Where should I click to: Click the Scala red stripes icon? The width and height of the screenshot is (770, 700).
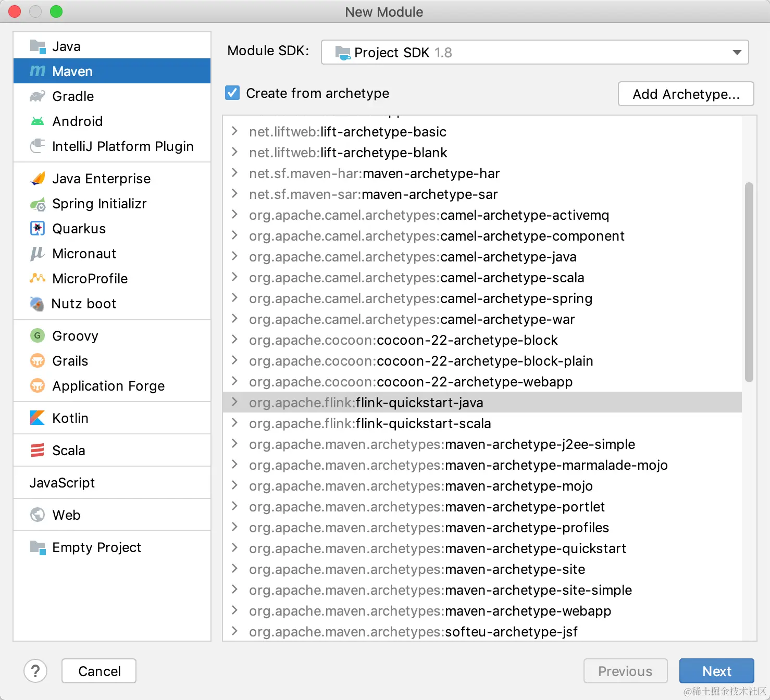38,450
